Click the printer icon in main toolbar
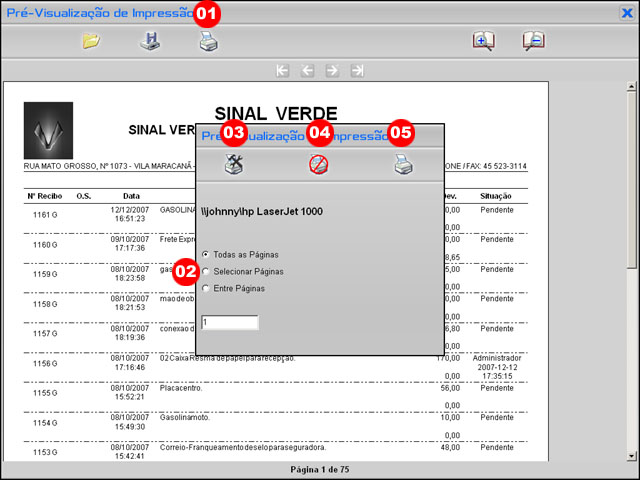 click(x=207, y=42)
